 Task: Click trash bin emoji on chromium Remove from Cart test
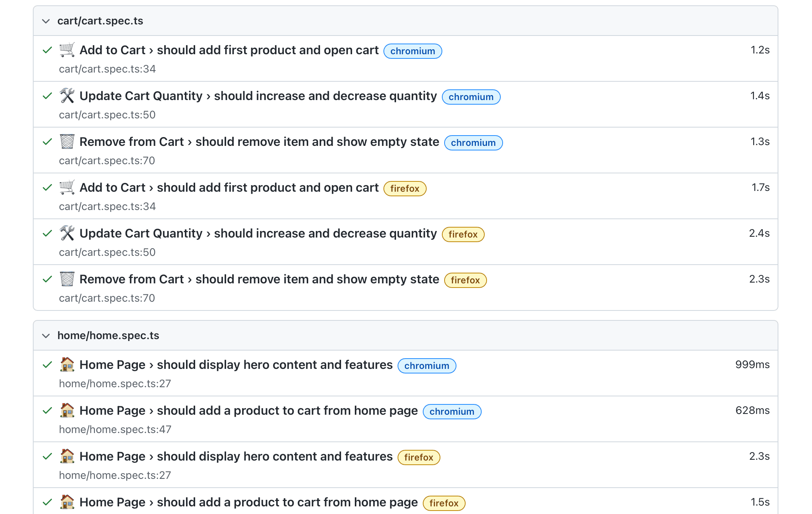click(67, 142)
